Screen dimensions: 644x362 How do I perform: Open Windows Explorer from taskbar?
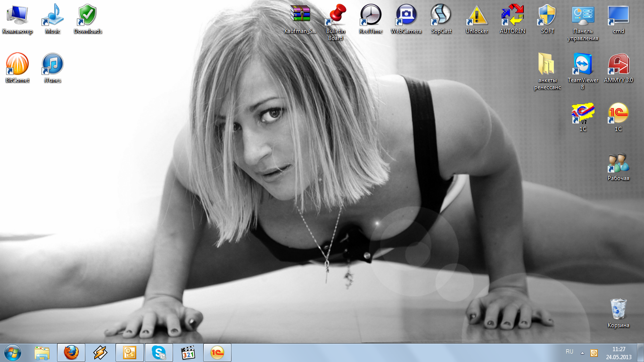click(x=42, y=353)
